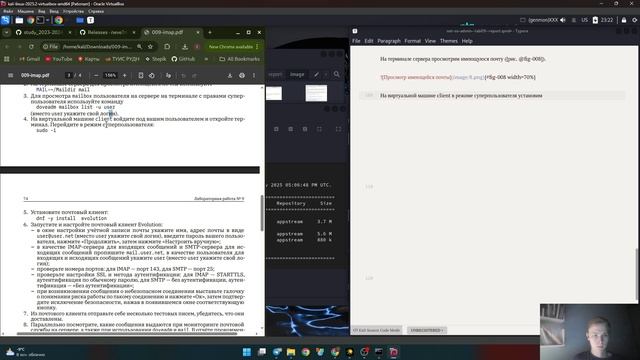Toggle the PDF viewer sidebar menu
The image size is (640, 360).
tap(11, 75)
